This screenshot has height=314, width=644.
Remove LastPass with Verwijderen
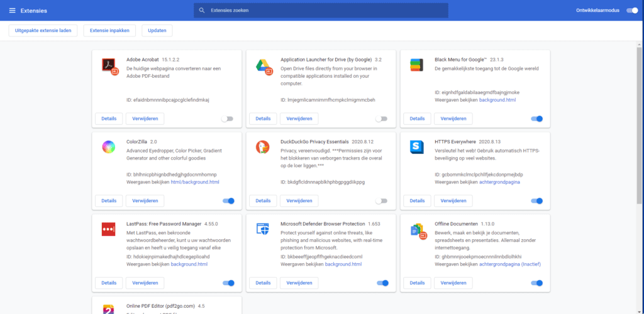tap(145, 283)
